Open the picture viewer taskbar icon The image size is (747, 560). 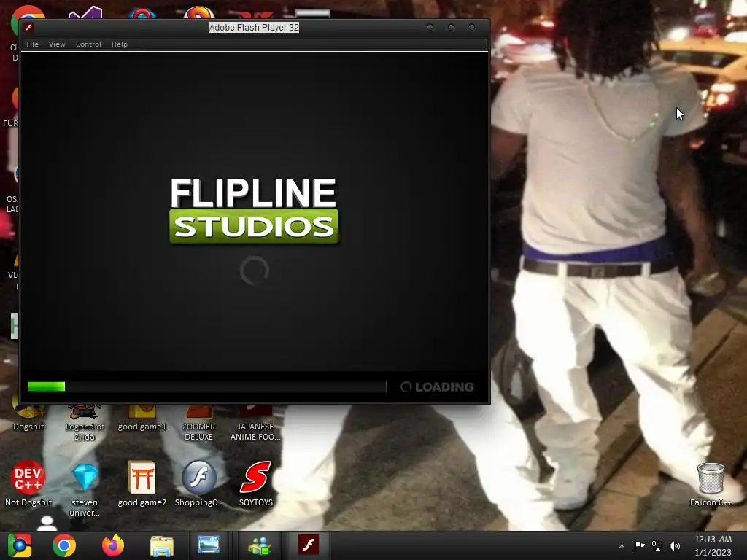(208, 545)
